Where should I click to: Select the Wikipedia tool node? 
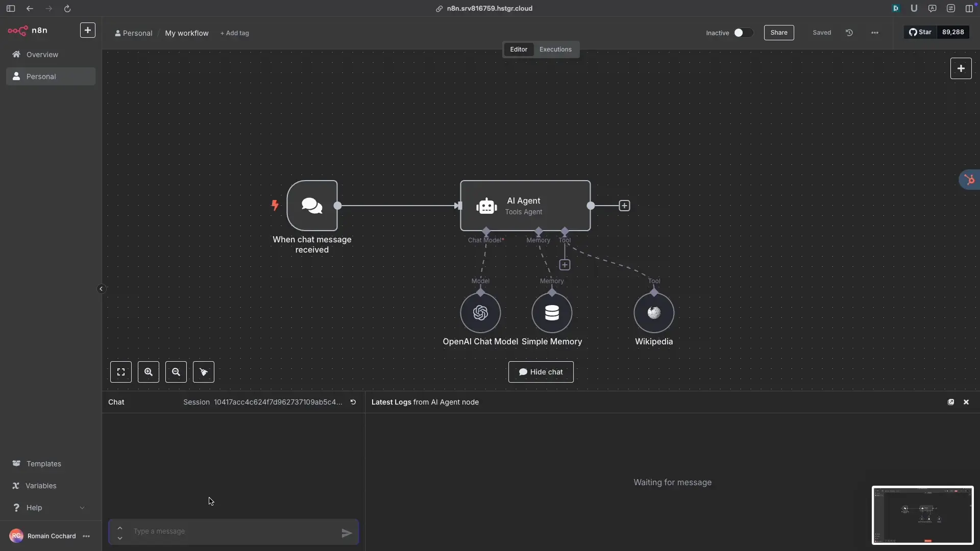pos(654,313)
